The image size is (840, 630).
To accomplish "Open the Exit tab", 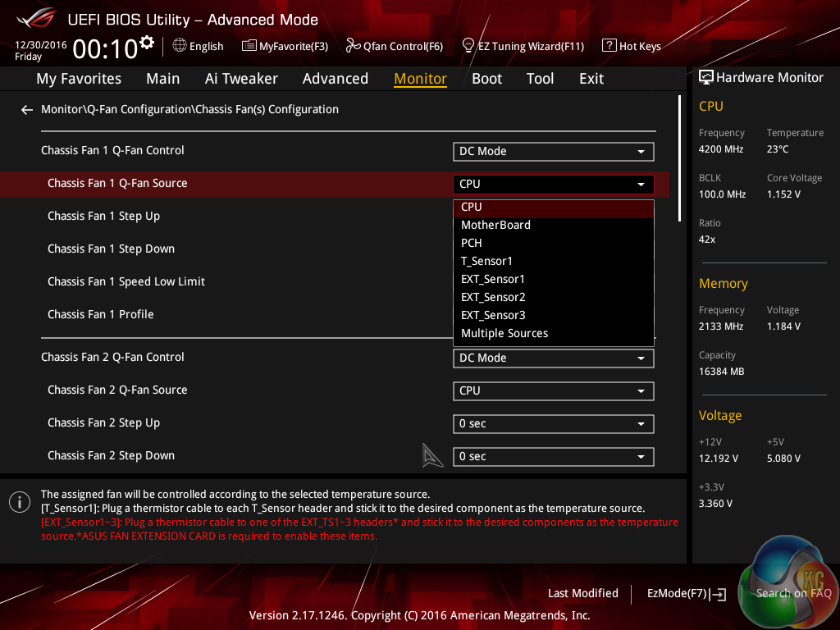I will pyautogui.click(x=591, y=79).
